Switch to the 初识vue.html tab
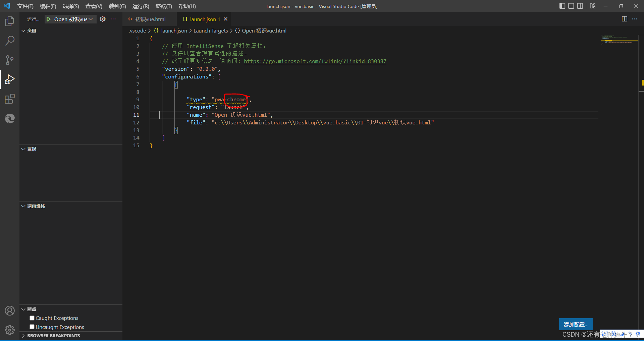This screenshot has height=341, width=644. point(150,19)
